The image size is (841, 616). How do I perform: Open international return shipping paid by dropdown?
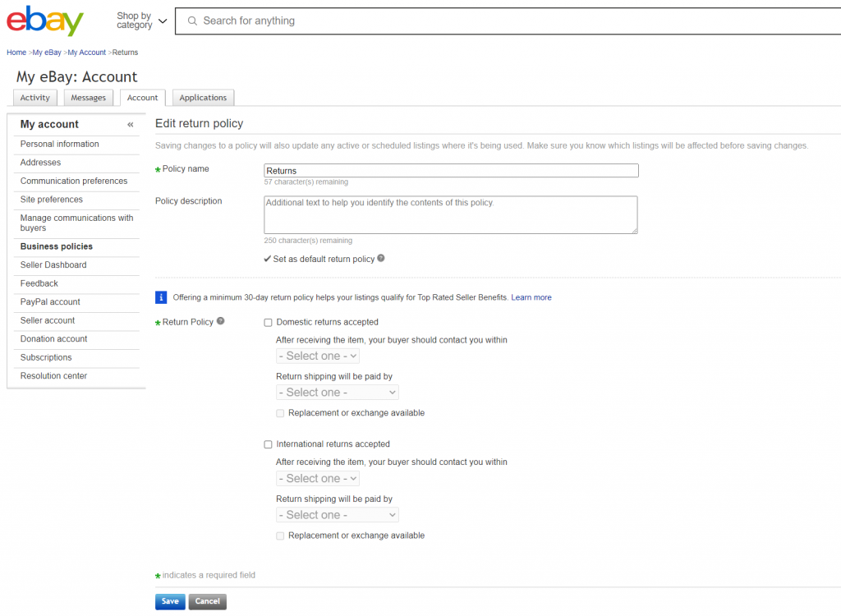click(x=338, y=515)
